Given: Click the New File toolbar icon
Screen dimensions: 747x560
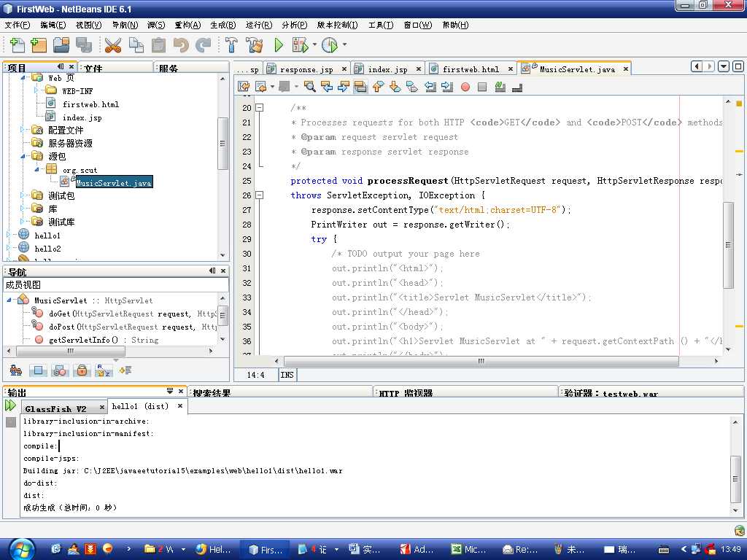Looking at the screenshot, I should coord(18,45).
